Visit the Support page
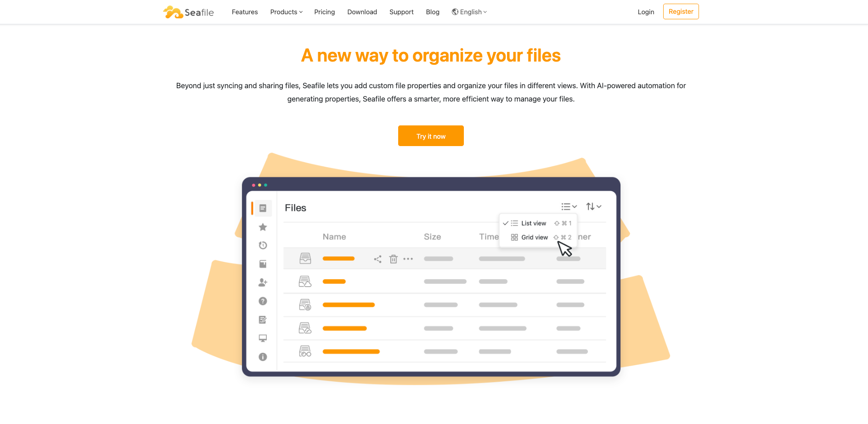The width and height of the screenshot is (868, 424). 401,12
